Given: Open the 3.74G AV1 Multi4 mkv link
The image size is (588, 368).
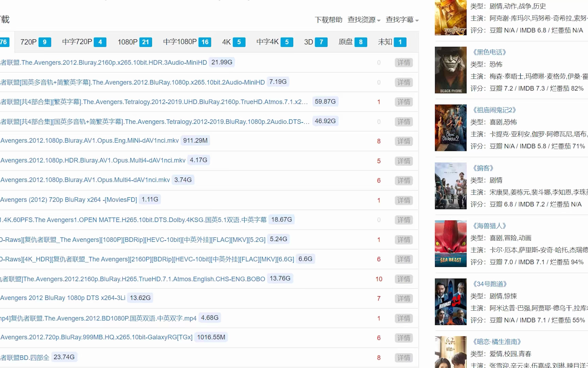Looking at the screenshot, I should [x=85, y=180].
